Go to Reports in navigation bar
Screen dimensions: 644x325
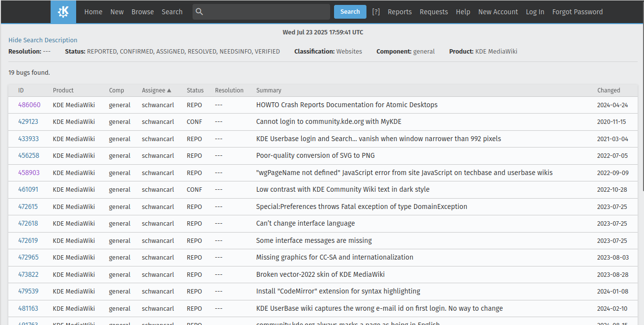[399, 12]
